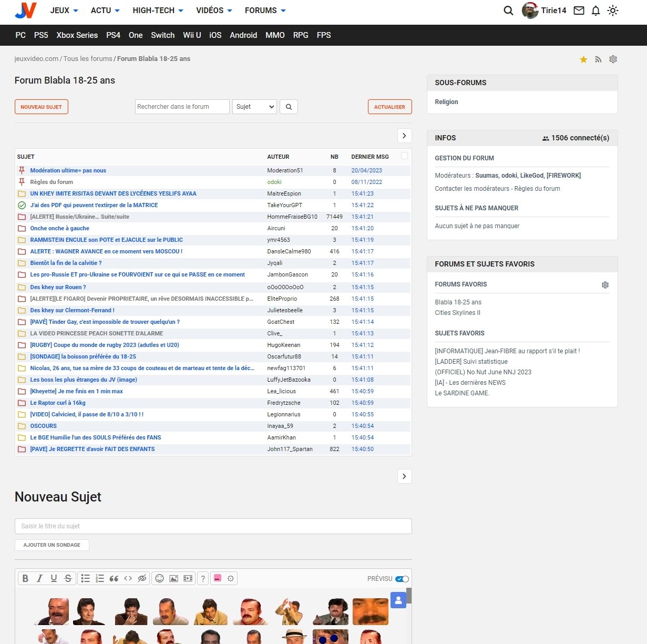Click the ACTUALISER button

coord(389,107)
